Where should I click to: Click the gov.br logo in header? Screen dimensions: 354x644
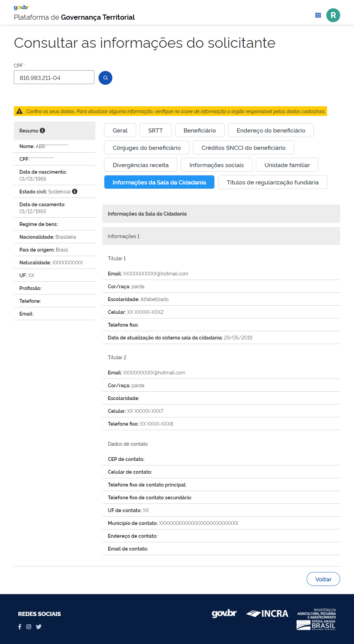pos(21,8)
